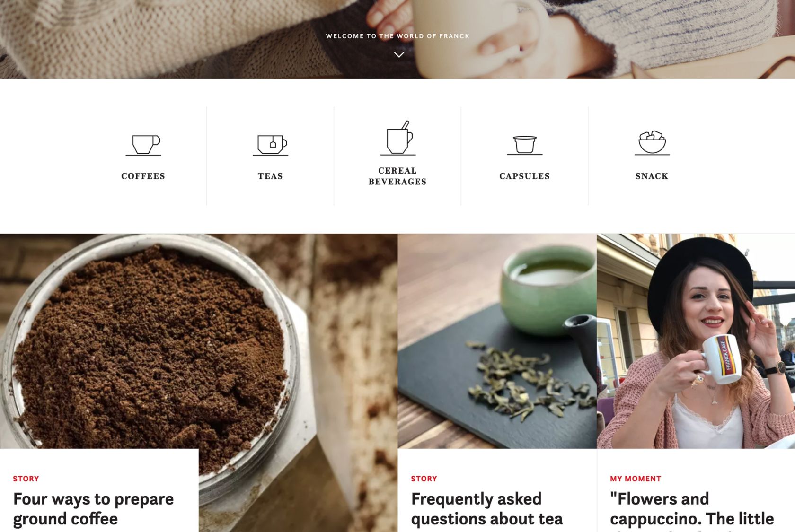This screenshot has height=532, width=795.
Task: Expand the down chevron below welcome text
Action: tap(399, 55)
